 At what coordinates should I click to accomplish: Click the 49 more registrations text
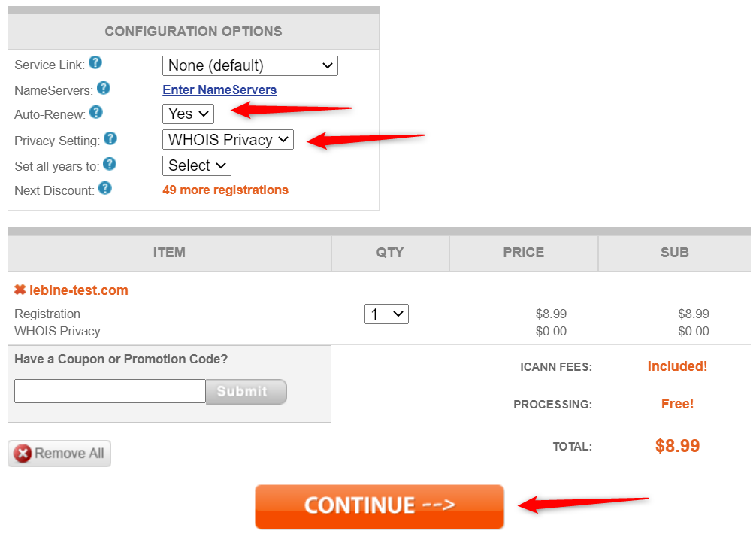[x=225, y=190]
